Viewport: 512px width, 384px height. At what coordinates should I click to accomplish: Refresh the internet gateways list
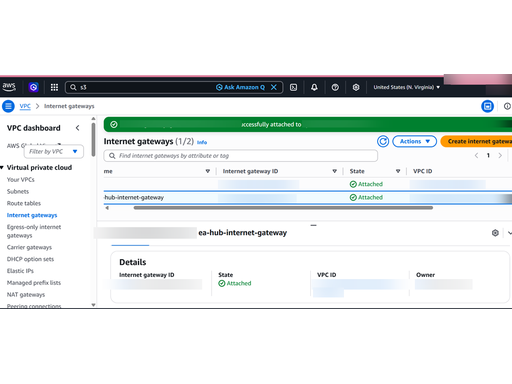(383, 141)
